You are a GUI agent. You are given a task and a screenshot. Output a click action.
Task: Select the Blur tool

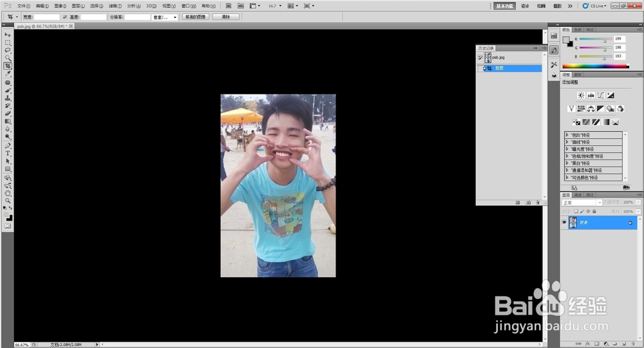(x=8, y=129)
